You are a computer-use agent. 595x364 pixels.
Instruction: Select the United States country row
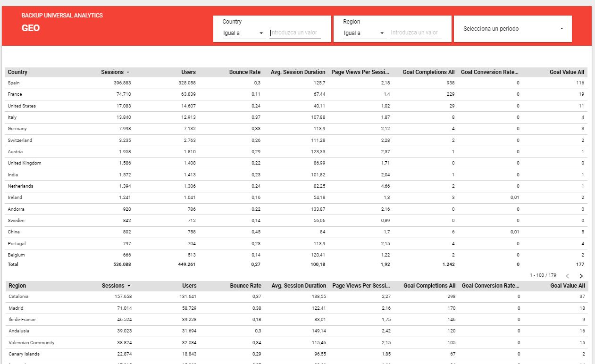click(x=296, y=106)
